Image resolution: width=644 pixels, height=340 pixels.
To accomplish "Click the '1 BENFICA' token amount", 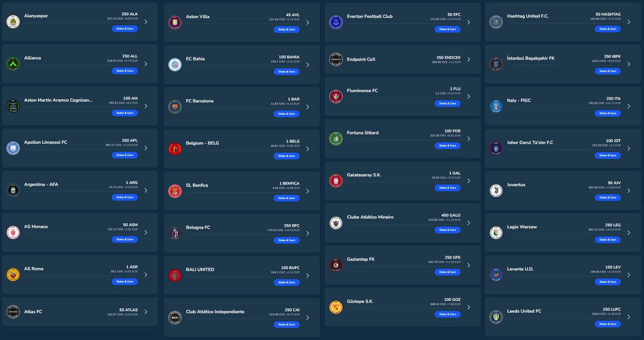I will 289,183.
